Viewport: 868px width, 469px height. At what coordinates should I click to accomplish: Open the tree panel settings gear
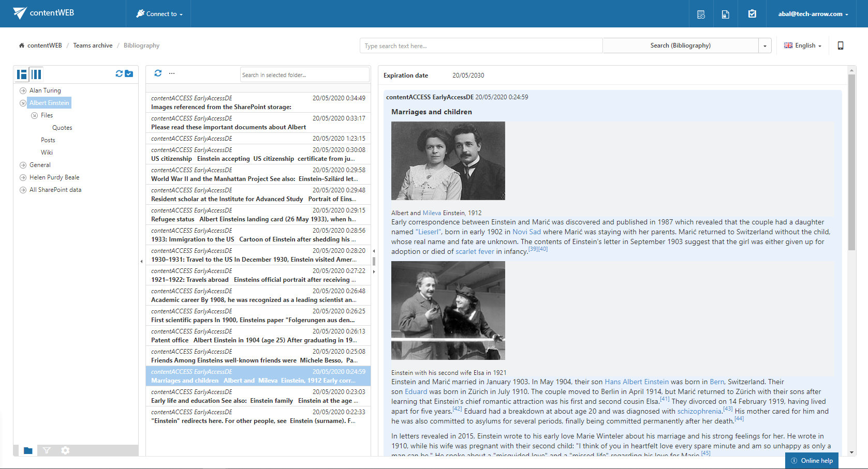point(65,450)
